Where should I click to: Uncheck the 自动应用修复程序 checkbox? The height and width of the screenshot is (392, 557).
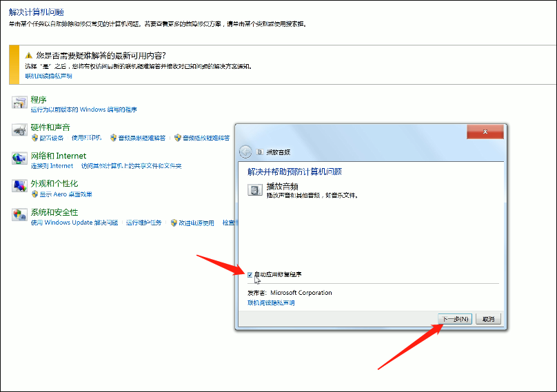tap(250, 274)
